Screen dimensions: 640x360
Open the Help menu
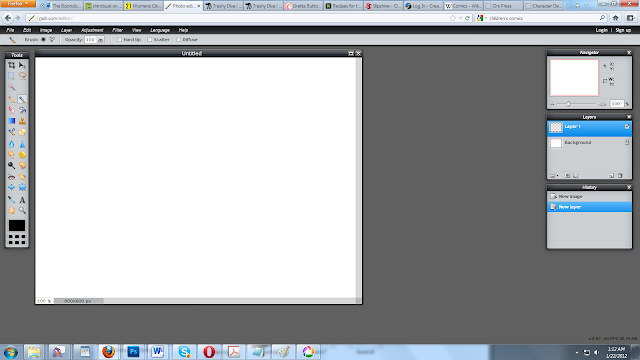(x=183, y=30)
